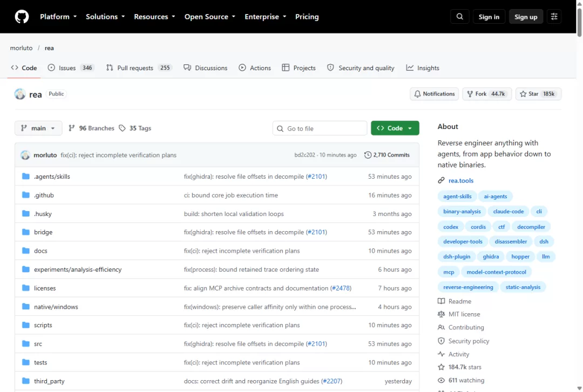Screen dimensions: 583x392
Task: Open the Pricing menu item
Action: tap(307, 17)
